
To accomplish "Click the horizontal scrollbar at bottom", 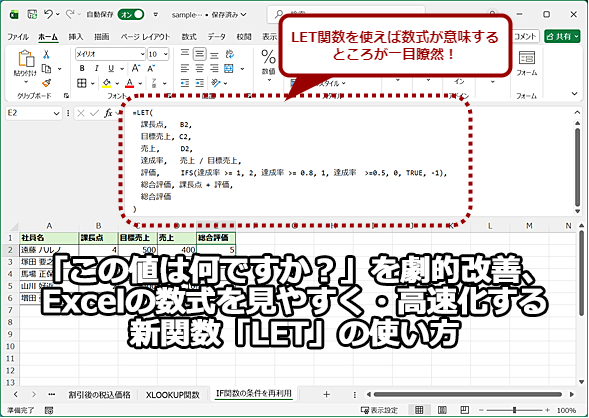I will (x=468, y=394).
